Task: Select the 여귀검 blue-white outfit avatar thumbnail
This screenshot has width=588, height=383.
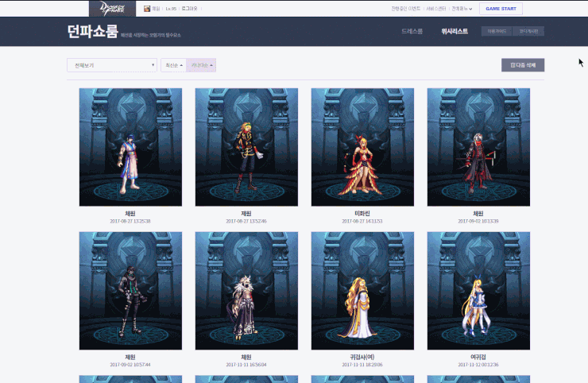Action: point(478,291)
